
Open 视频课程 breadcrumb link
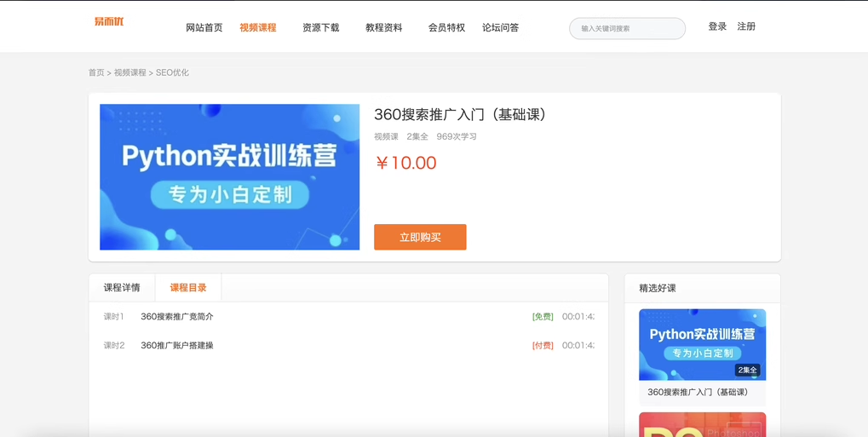(129, 72)
